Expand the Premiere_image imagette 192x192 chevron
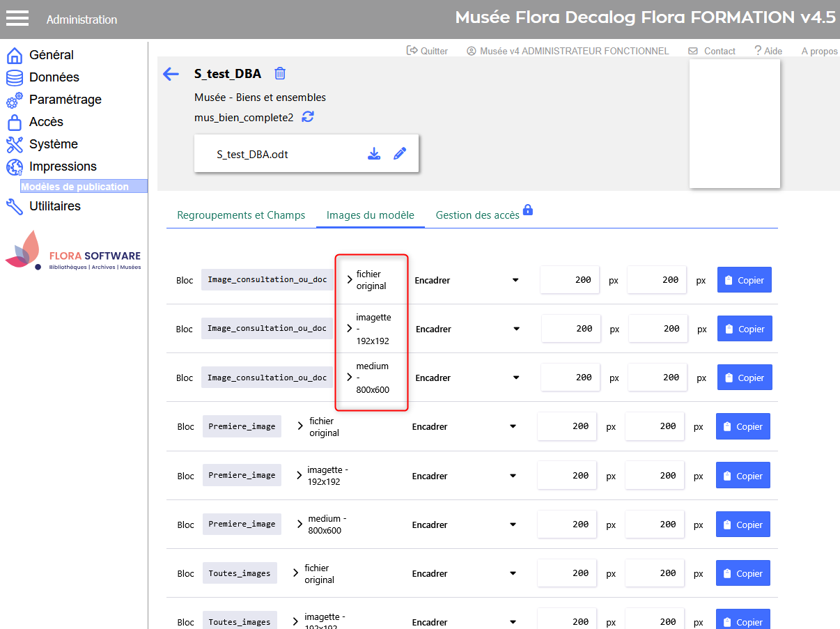 pyautogui.click(x=300, y=475)
